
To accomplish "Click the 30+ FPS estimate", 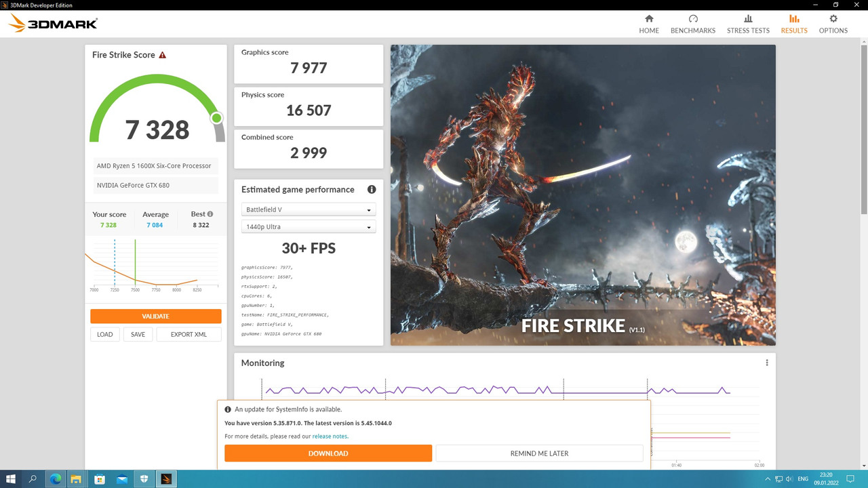I will pos(309,248).
